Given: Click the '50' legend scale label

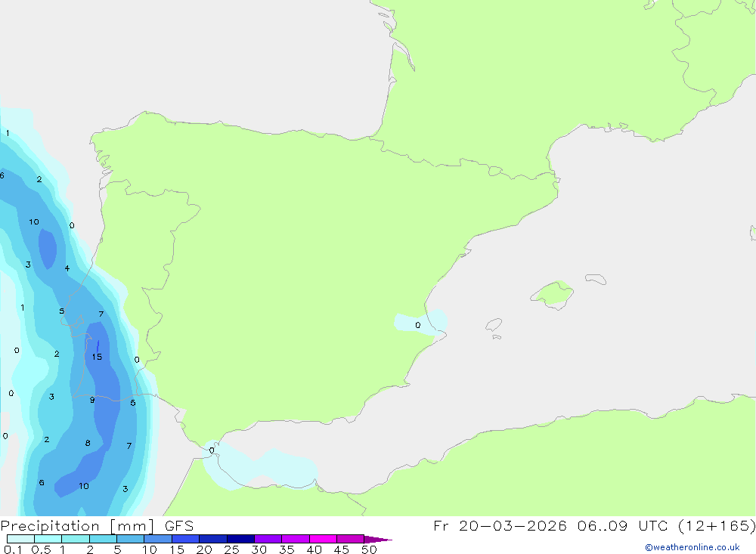Looking at the screenshot, I should click(370, 549).
